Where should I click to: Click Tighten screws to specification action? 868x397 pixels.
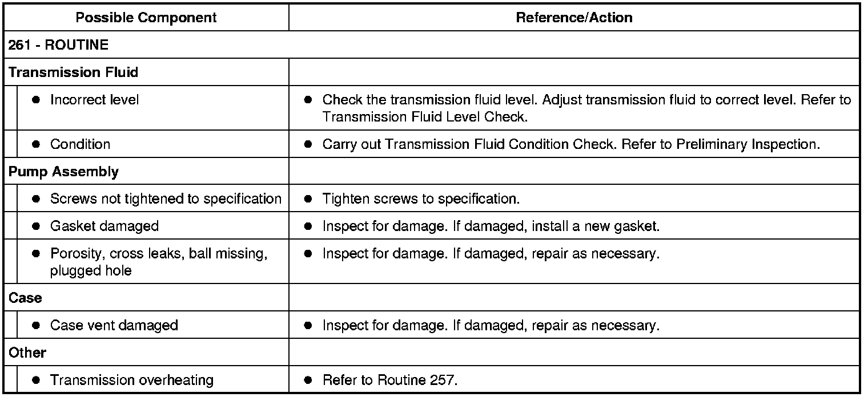(421, 199)
